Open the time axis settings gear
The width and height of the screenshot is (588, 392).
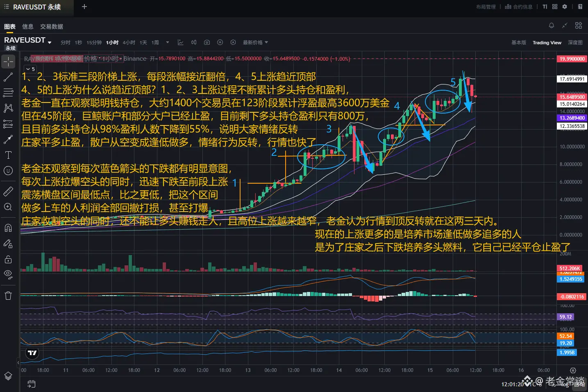tap(573, 370)
